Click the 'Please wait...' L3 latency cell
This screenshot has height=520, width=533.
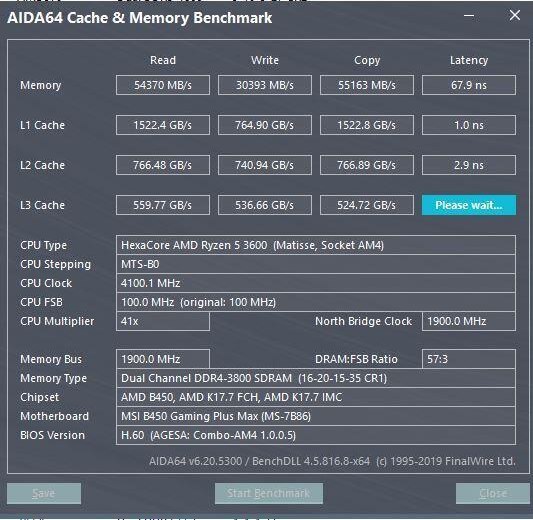[469, 205]
